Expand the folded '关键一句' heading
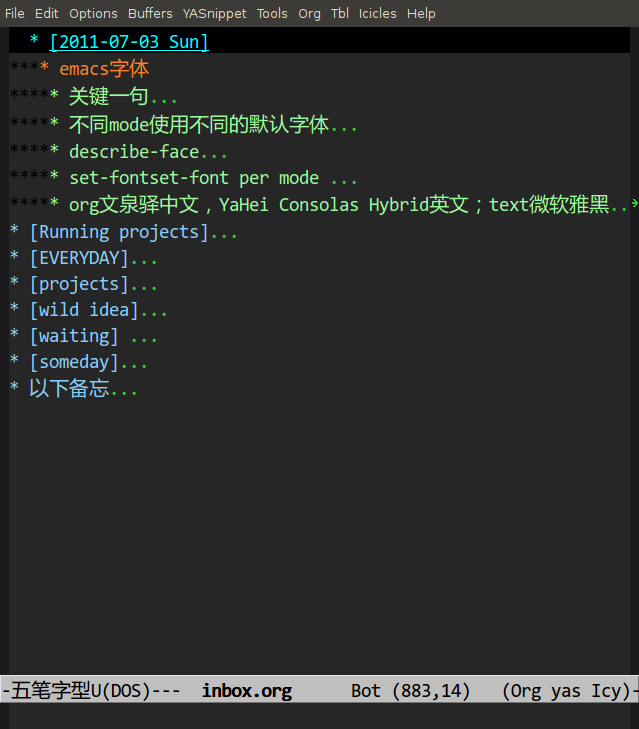The image size is (639, 729). 108,96
